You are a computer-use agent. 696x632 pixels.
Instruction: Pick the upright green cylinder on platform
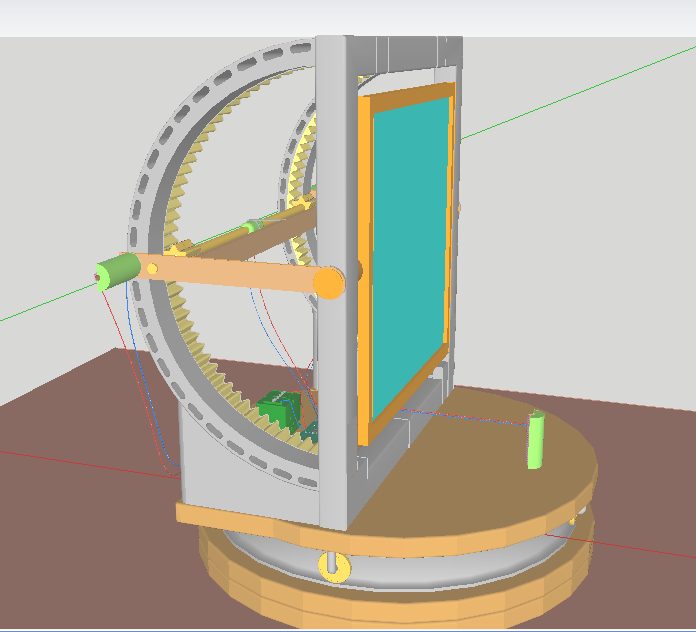pyautogui.click(x=537, y=441)
